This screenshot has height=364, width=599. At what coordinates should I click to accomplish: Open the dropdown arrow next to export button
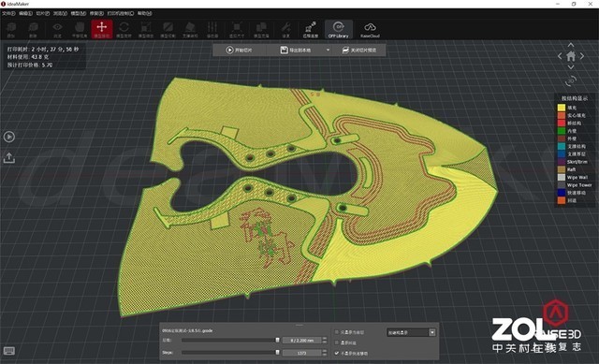(x=328, y=50)
